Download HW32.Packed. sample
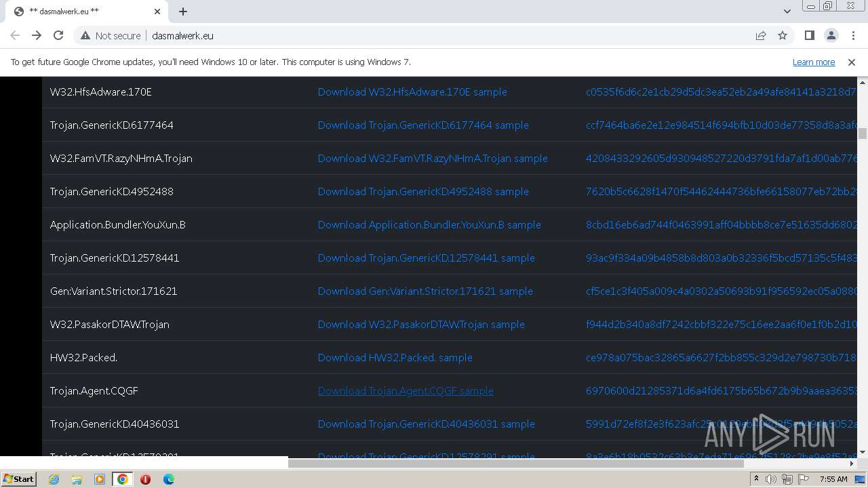 click(395, 357)
